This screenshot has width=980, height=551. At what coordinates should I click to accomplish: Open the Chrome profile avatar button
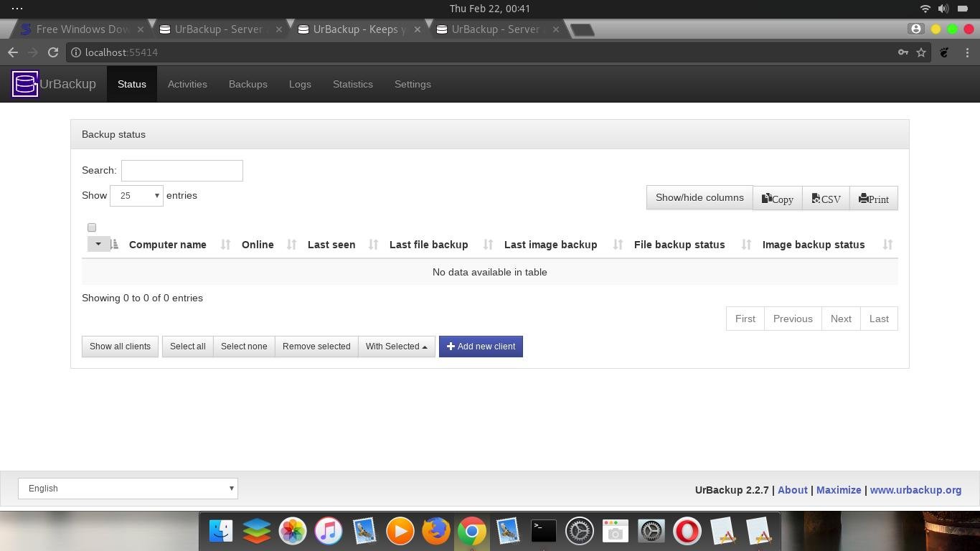[915, 29]
